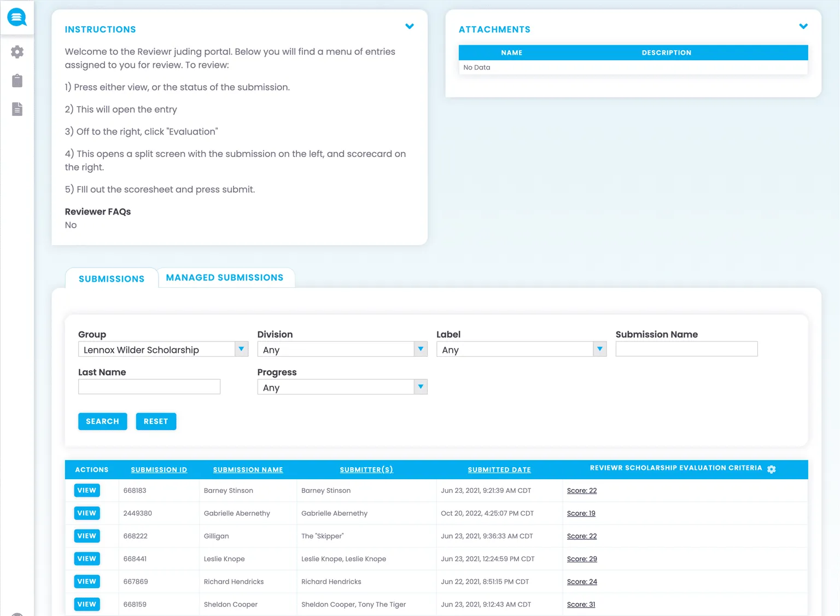Focus the Submission Name input field
Screen dimensions: 840x616
pyautogui.click(x=686, y=349)
